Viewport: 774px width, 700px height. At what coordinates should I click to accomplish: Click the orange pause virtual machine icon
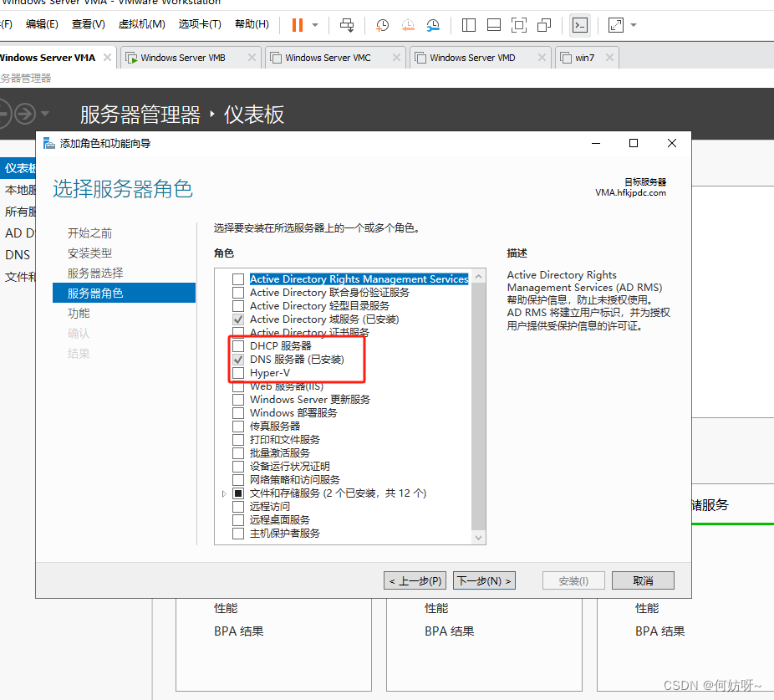coord(297,25)
